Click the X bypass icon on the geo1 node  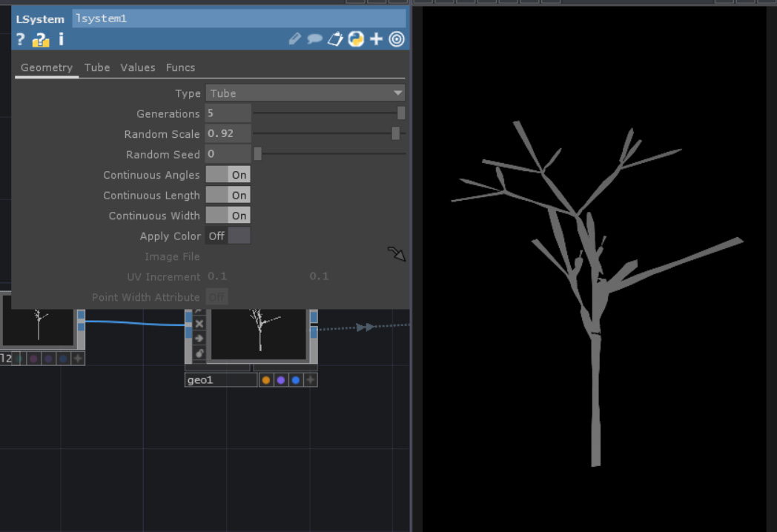point(199,324)
